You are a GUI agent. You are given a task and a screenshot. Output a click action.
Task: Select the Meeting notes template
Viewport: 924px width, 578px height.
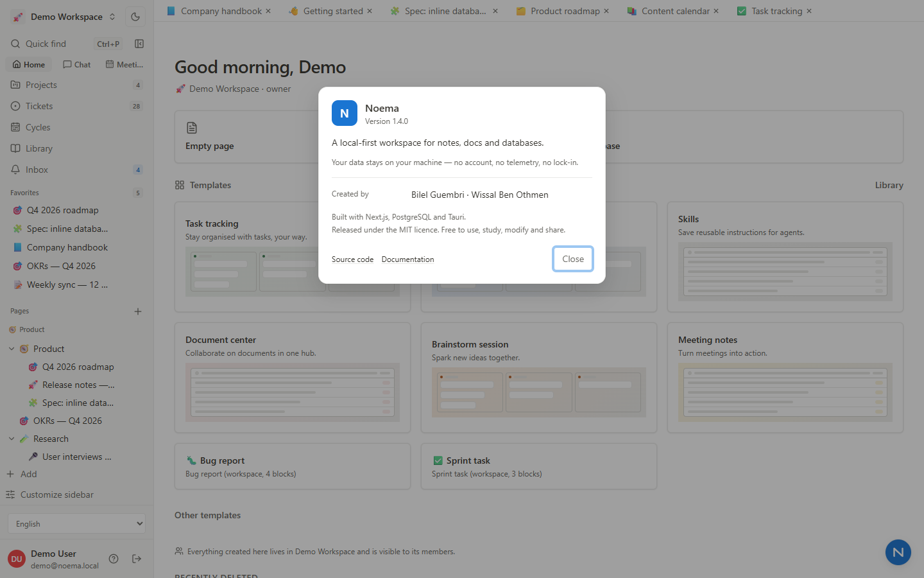[x=785, y=378]
